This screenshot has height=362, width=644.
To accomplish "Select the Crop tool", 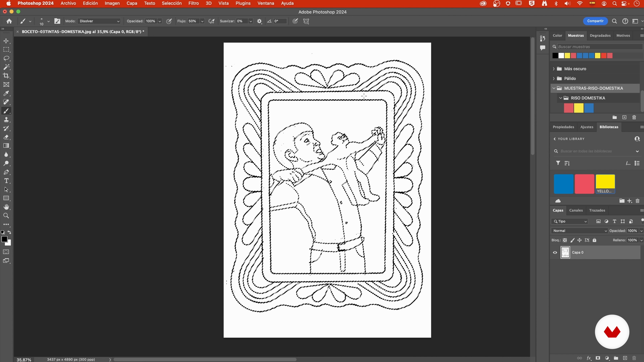I will [x=6, y=76].
